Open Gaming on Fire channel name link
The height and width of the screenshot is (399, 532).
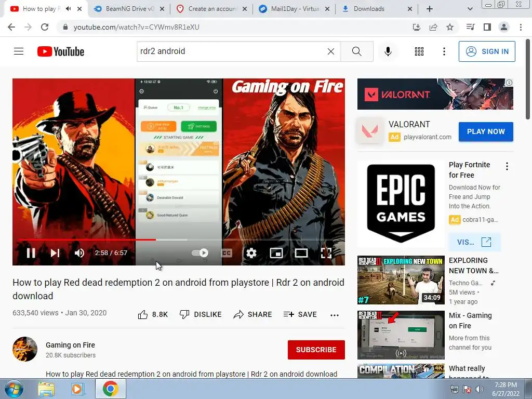pos(70,345)
